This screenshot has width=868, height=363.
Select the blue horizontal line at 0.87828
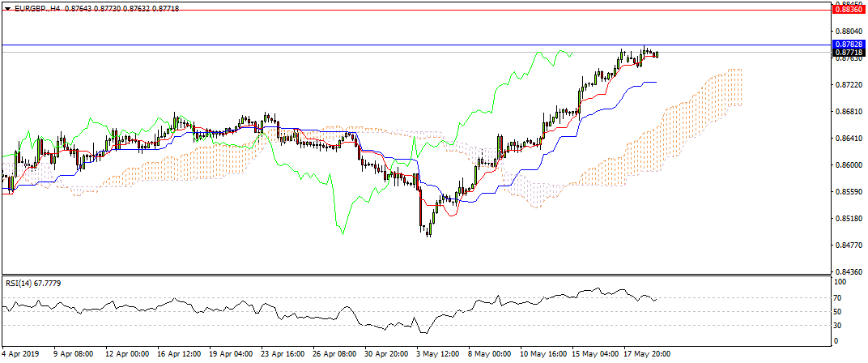pyautogui.click(x=405, y=44)
